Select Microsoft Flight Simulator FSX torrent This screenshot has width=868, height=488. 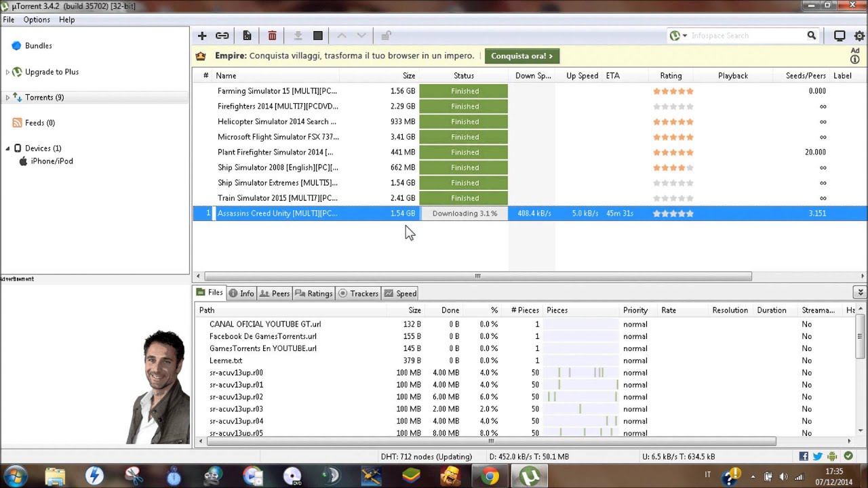[x=529, y=137]
